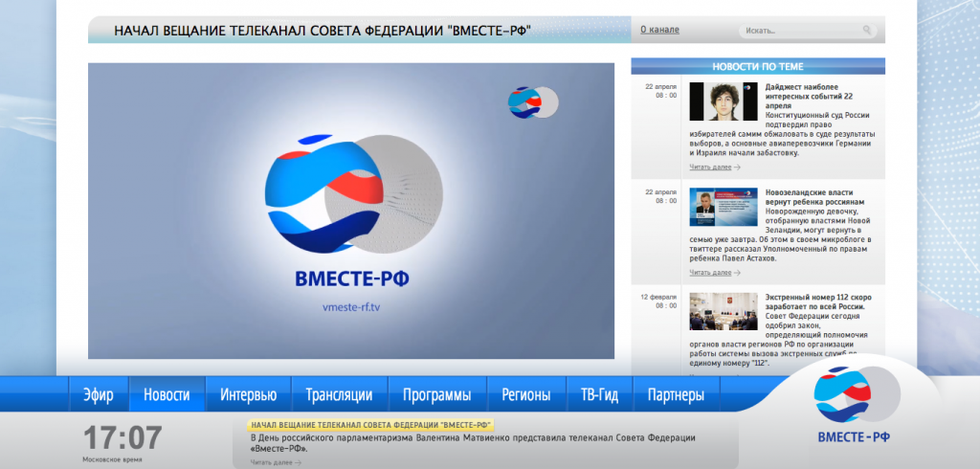The width and height of the screenshot is (980, 469).
Task: Click the 12 февраля date label
Action: [658, 297]
